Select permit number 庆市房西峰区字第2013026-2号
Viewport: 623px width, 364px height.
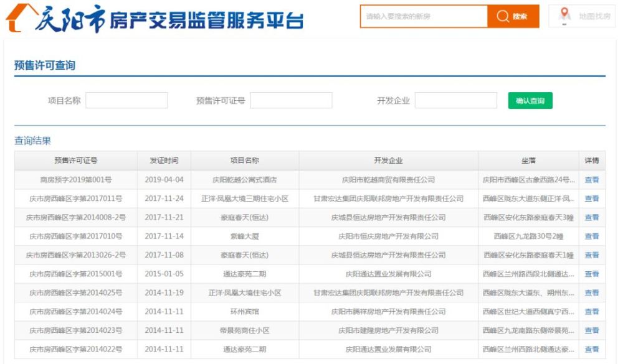tap(76, 255)
